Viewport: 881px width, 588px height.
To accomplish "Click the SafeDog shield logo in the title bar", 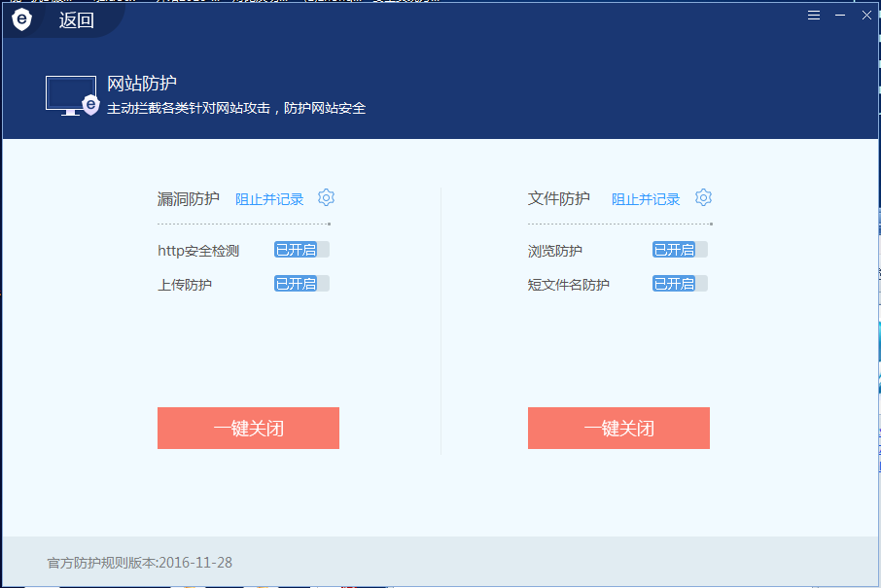I will coord(21,19).
